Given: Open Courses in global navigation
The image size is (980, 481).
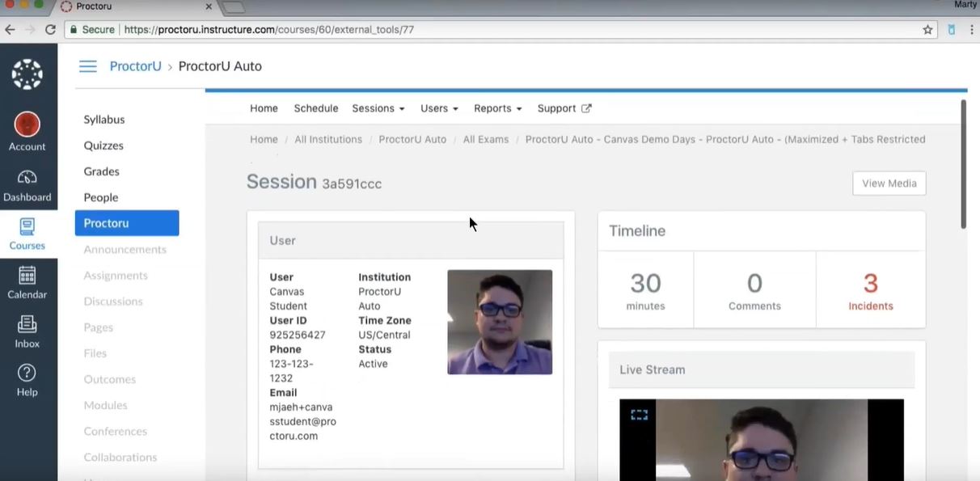Looking at the screenshot, I should [x=27, y=234].
